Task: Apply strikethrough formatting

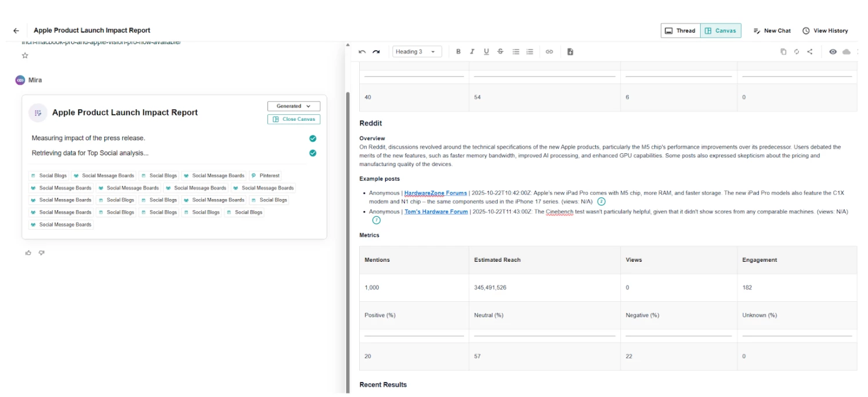Action: coord(500,52)
